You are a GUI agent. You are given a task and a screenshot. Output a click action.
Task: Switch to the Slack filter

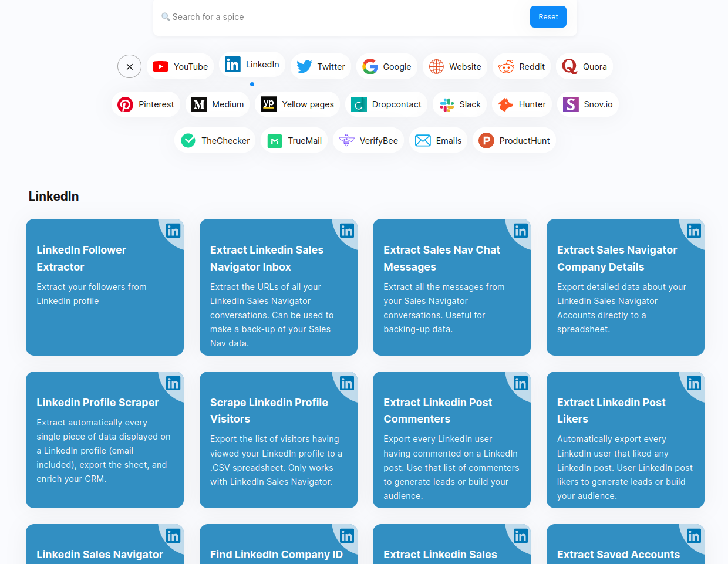pos(460,104)
